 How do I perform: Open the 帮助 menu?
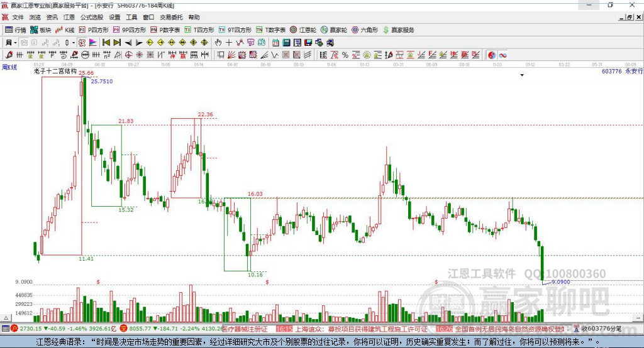click(x=194, y=17)
